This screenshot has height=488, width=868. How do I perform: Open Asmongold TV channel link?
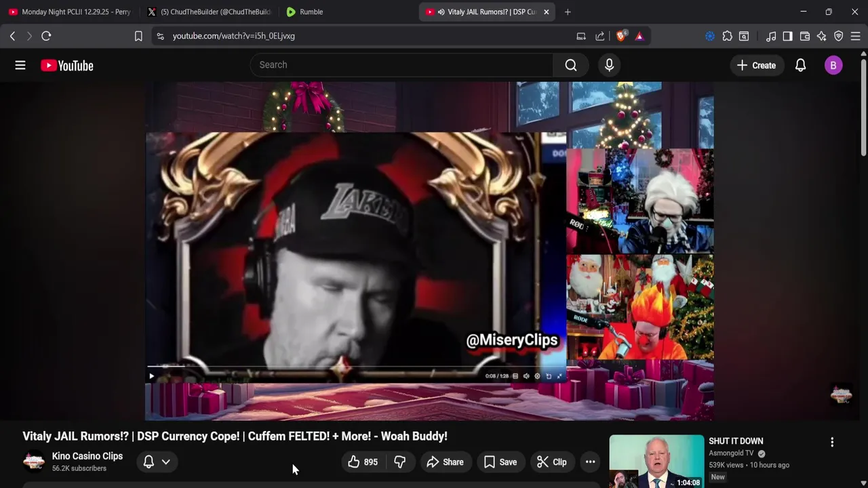coord(731,453)
